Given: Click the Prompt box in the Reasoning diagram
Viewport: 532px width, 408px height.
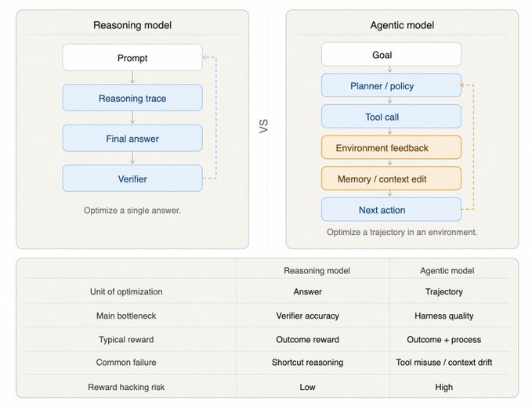Looking at the screenshot, I should (132, 58).
